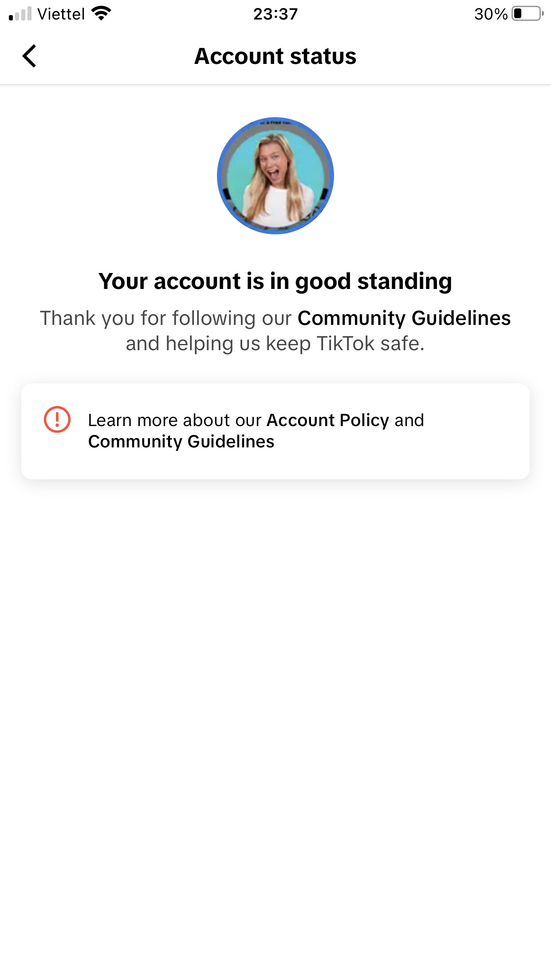Tap the battery icon in status bar

click(x=527, y=14)
